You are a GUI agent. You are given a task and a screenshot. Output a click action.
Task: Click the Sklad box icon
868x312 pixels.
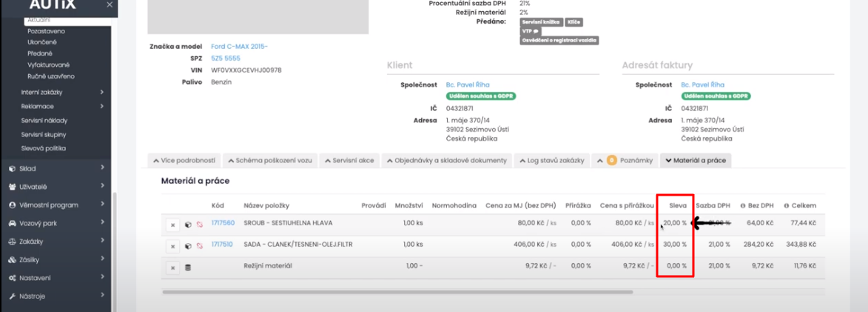click(x=12, y=168)
